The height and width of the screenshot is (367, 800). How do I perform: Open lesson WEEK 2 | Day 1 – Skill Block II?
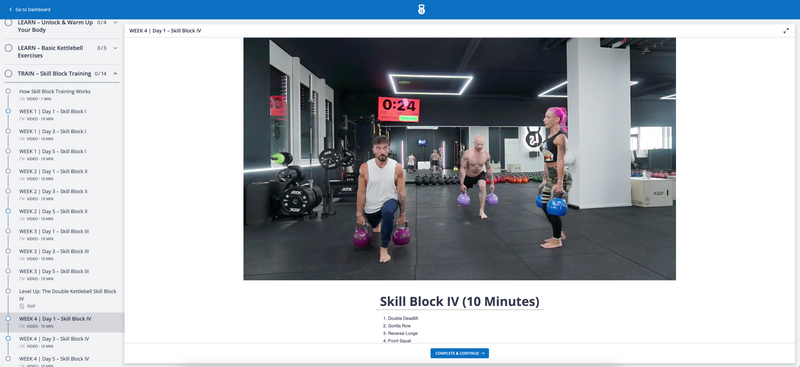[53, 172]
